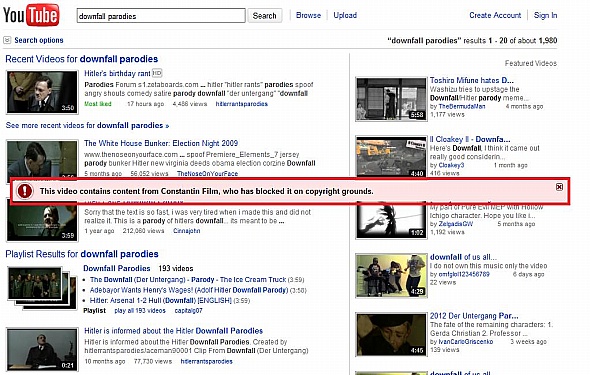Visit TheBermudaMan channel

click(462, 106)
